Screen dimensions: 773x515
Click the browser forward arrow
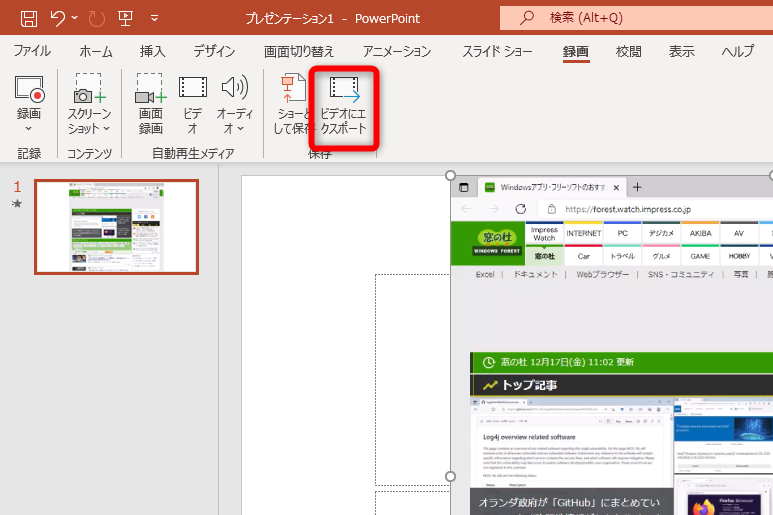click(x=493, y=209)
